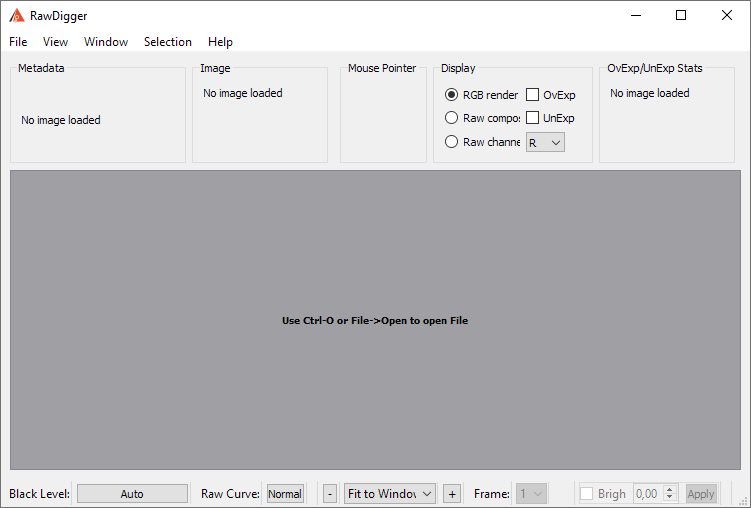751x508 pixels.
Task: Click the Apply button
Action: pyautogui.click(x=701, y=494)
